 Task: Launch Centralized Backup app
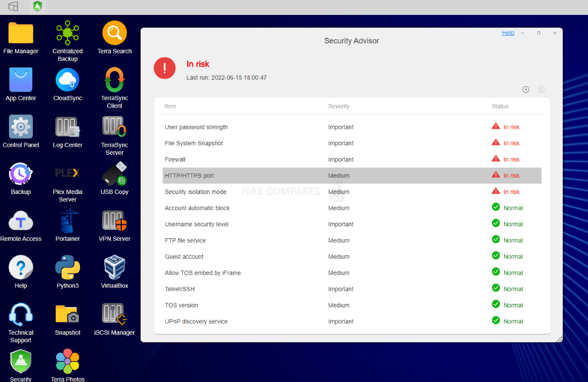pos(68,33)
